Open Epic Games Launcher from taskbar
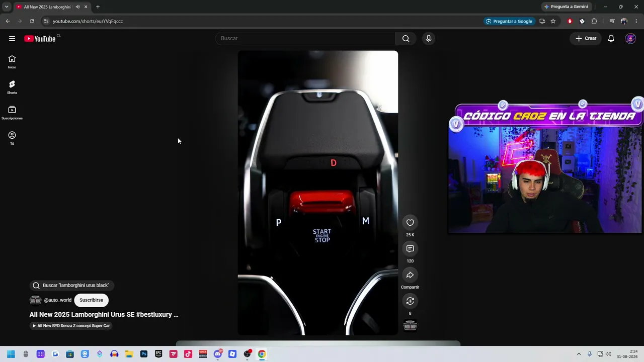Image resolution: width=644 pixels, height=362 pixels. coord(158,354)
